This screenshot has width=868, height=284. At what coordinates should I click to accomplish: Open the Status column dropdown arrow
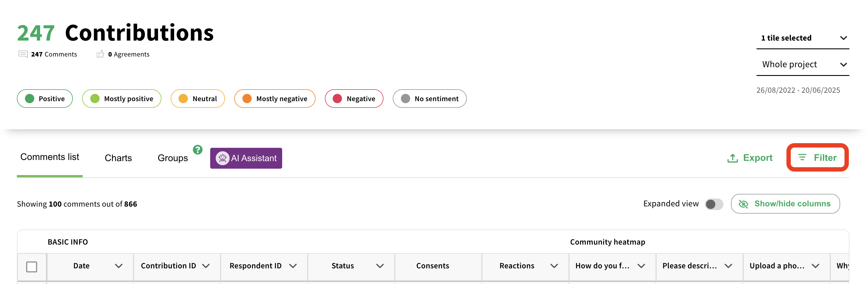pyautogui.click(x=380, y=266)
